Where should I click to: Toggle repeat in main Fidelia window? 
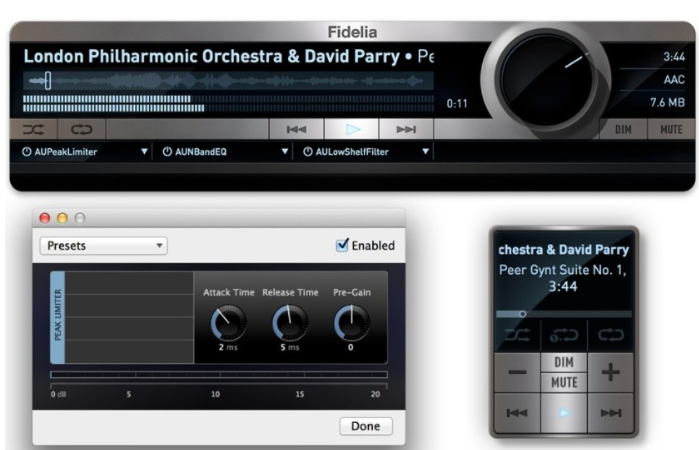click(x=82, y=130)
